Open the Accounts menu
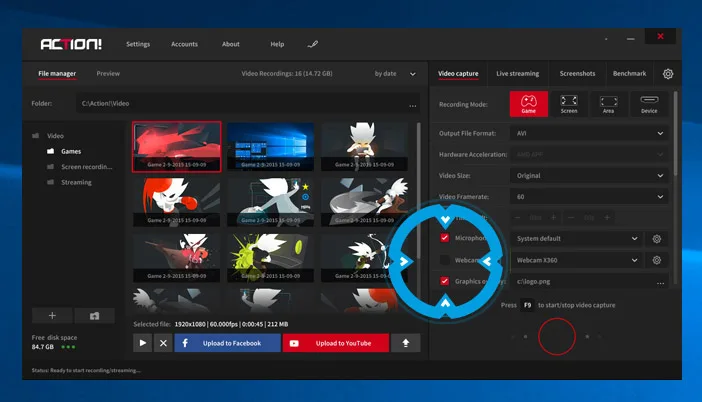The width and height of the screenshot is (702, 402). (x=184, y=44)
